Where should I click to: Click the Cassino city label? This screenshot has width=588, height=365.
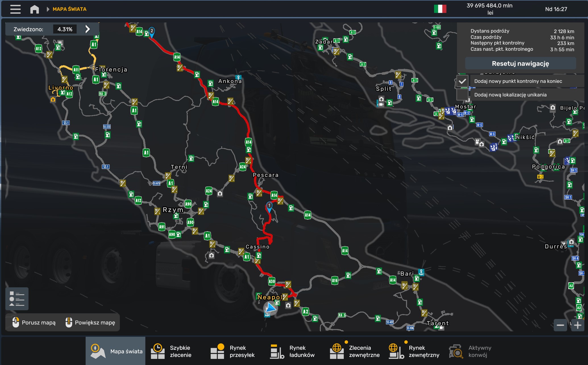(257, 246)
